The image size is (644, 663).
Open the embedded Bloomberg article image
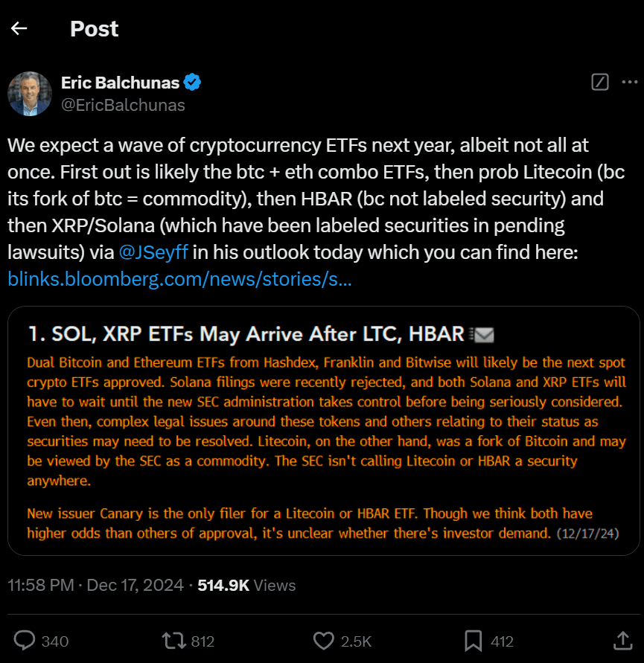[x=323, y=430]
